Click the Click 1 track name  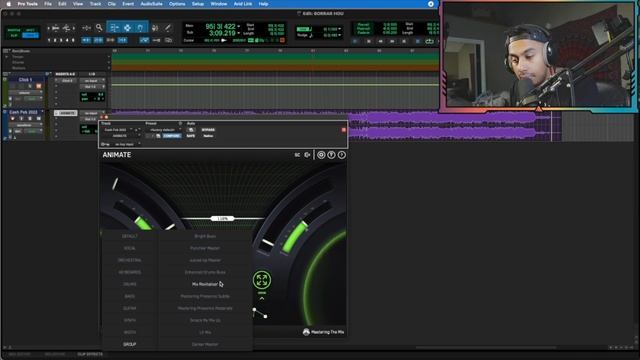25,80
